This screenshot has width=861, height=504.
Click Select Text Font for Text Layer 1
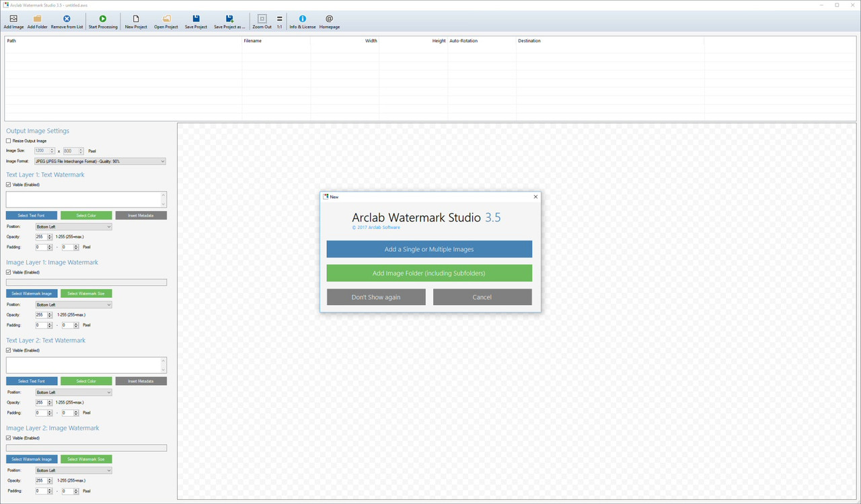click(32, 216)
